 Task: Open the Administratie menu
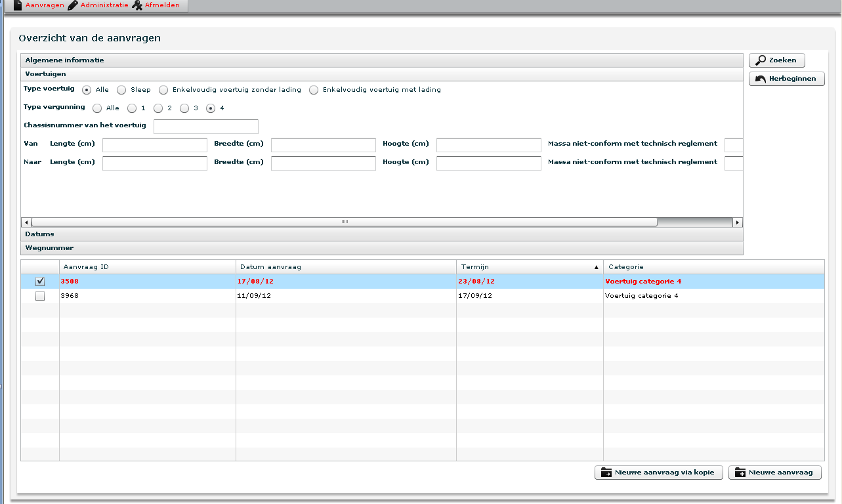104,5
